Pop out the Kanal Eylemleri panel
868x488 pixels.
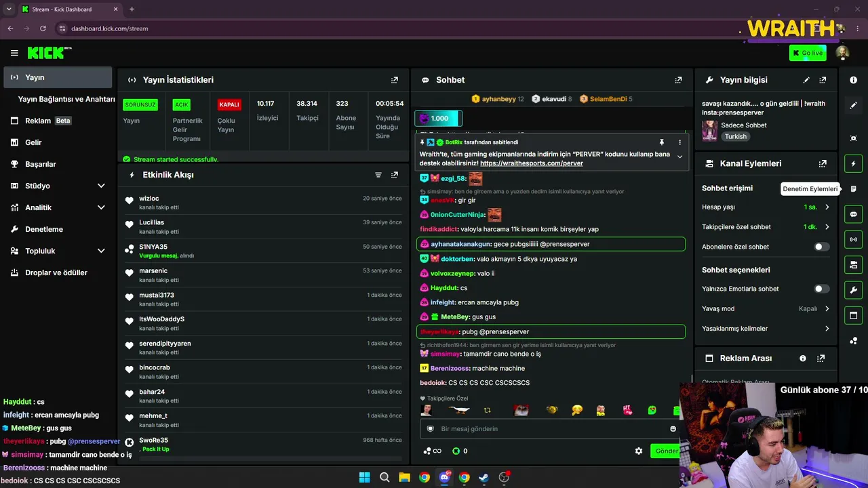(x=823, y=163)
